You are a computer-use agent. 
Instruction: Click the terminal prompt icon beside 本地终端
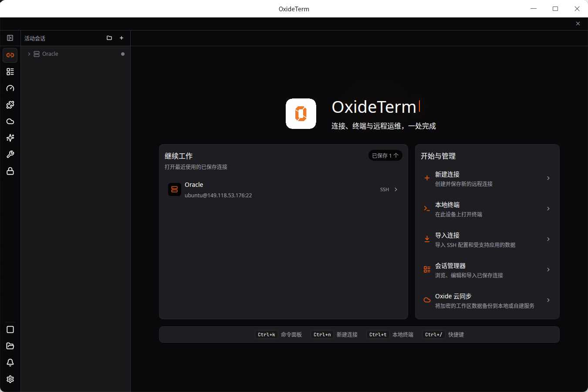tap(427, 209)
